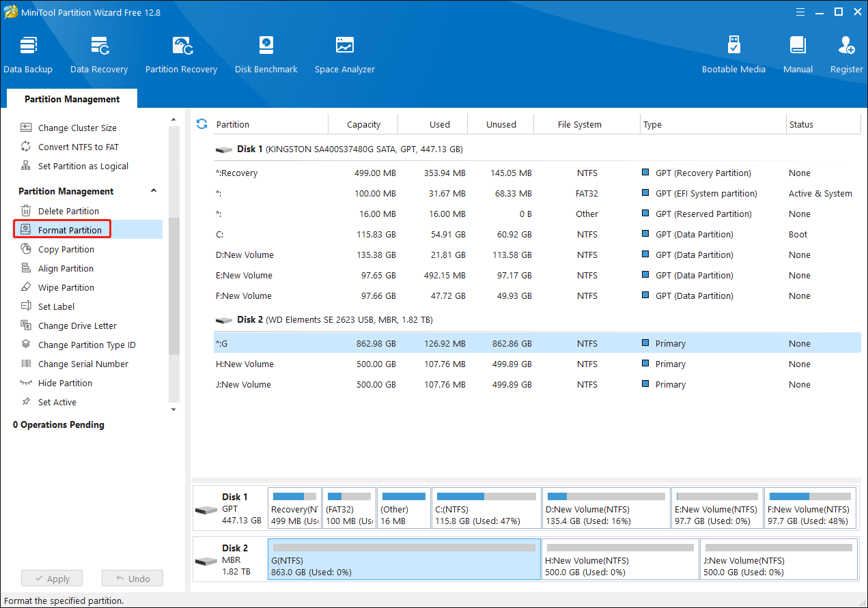
Task: Sort by Unused column header
Action: pos(501,124)
